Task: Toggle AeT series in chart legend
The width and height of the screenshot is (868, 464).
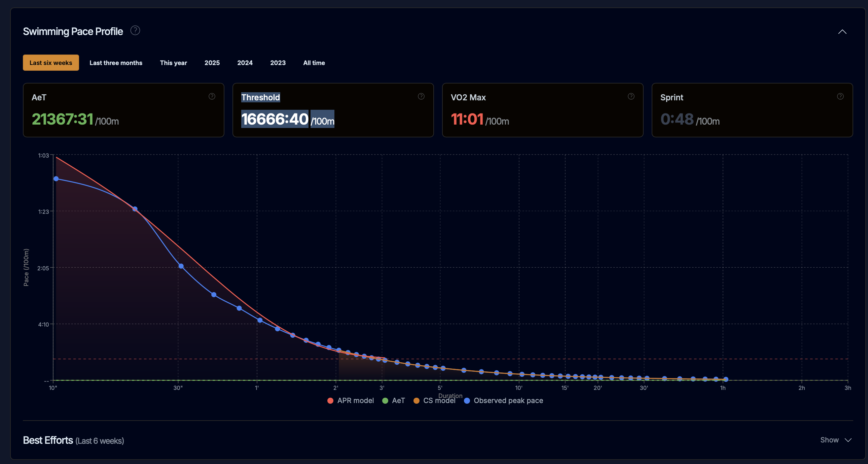Action: (x=394, y=401)
